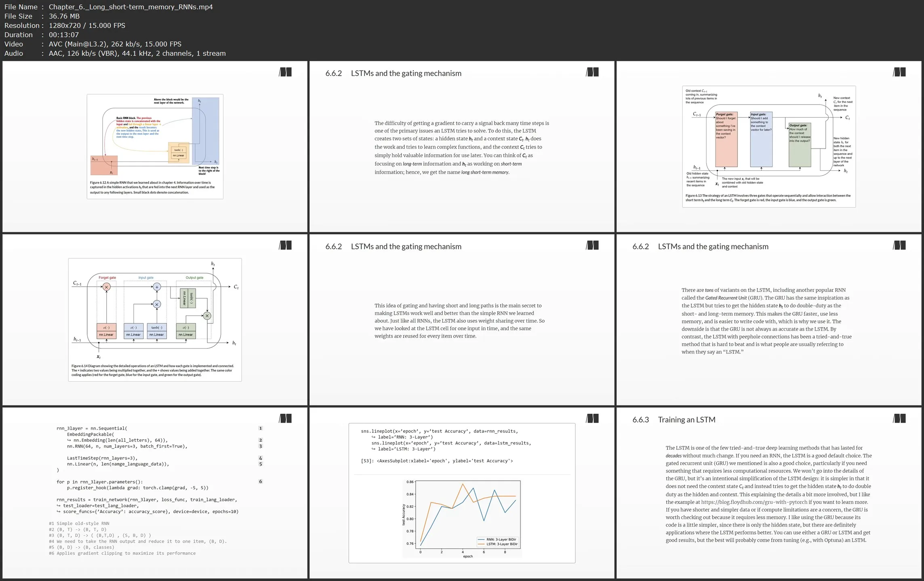Click the blue 'Input gate' label in Figure 6.14
Screen dimensions: 924x581
146,278
